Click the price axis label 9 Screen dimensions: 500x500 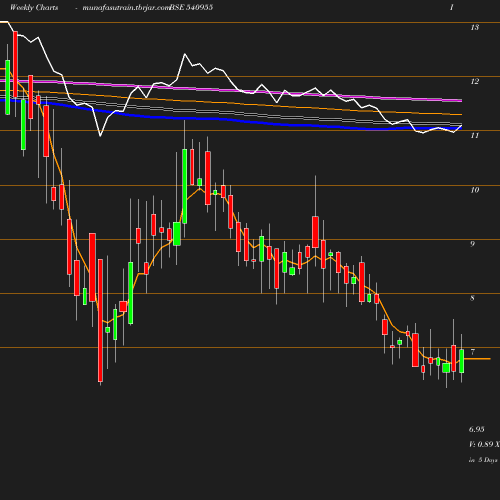click(472, 244)
